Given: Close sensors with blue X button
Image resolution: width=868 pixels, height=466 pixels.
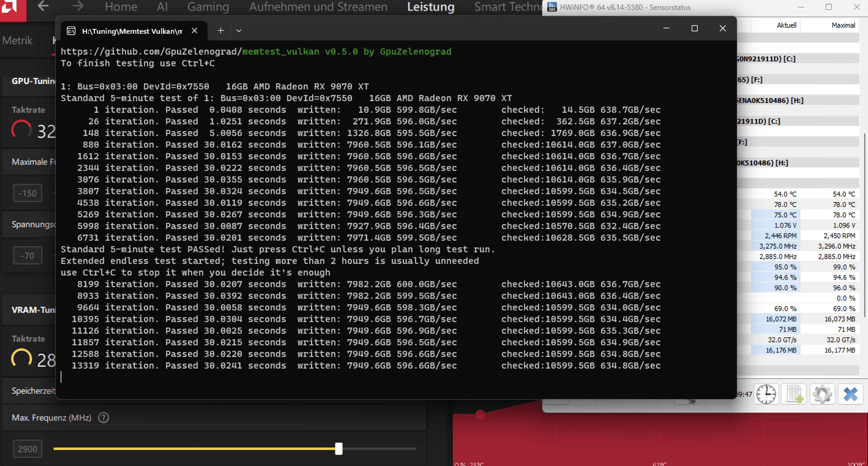Looking at the screenshot, I should (851, 394).
